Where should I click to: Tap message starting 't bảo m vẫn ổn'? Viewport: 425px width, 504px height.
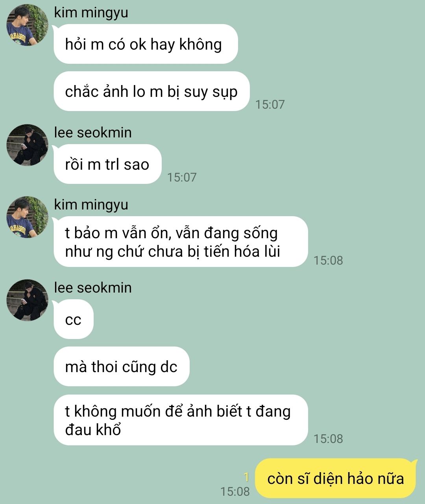click(181, 242)
